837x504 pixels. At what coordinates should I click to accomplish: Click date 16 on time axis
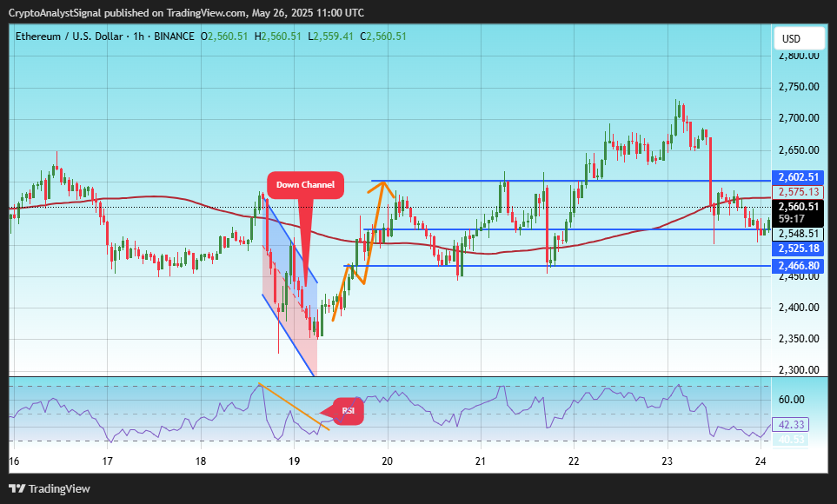pos(15,461)
